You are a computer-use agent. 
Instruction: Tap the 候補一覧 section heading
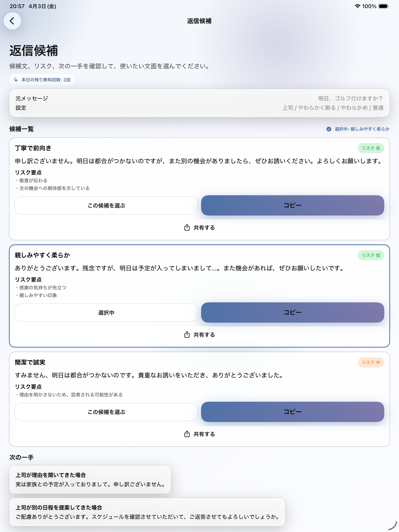(22, 129)
